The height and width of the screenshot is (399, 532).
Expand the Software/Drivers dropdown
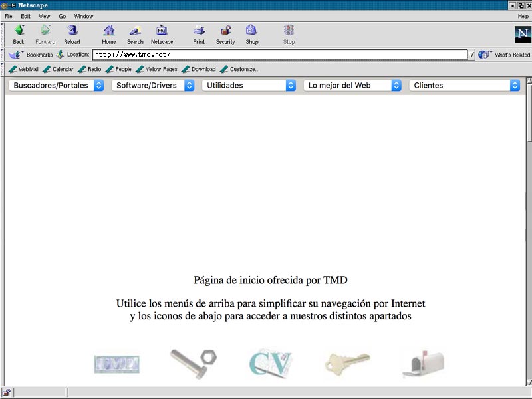[x=190, y=86]
